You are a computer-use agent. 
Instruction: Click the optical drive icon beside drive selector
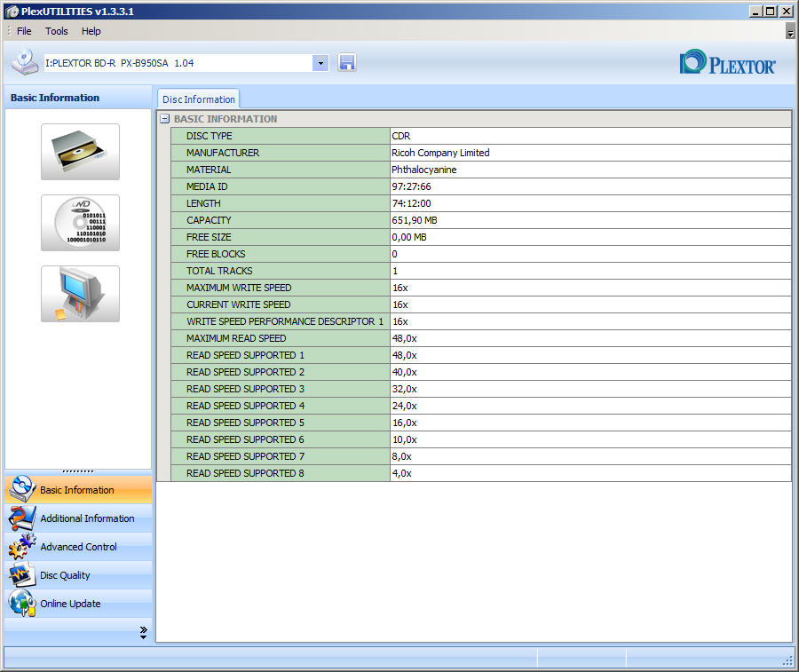pos(25,62)
